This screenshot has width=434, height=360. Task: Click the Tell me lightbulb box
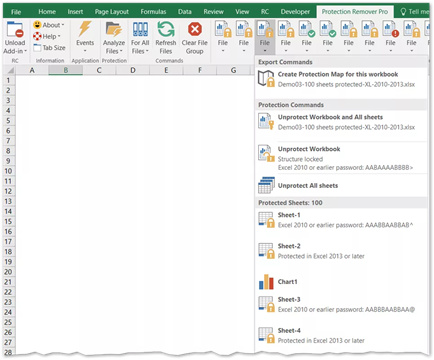(x=414, y=12)
